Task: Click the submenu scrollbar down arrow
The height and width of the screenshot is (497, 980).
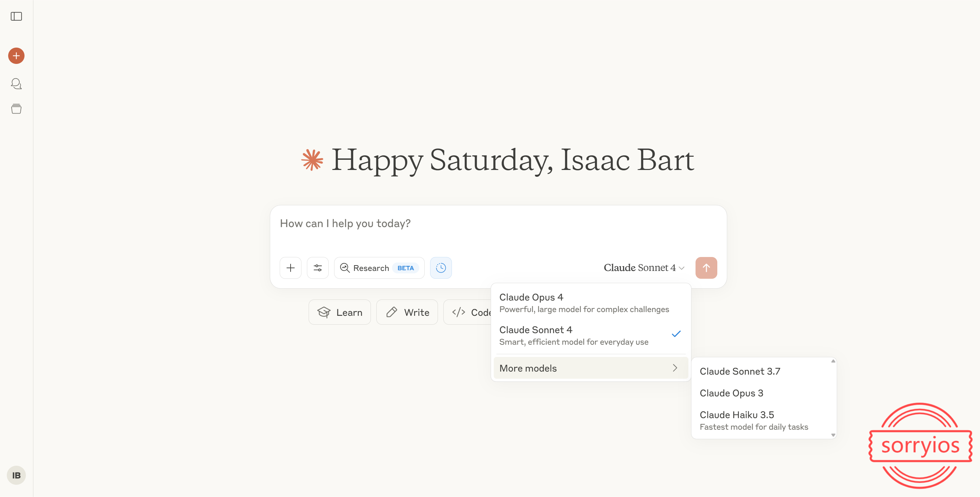Action: [x=833, y=435]
